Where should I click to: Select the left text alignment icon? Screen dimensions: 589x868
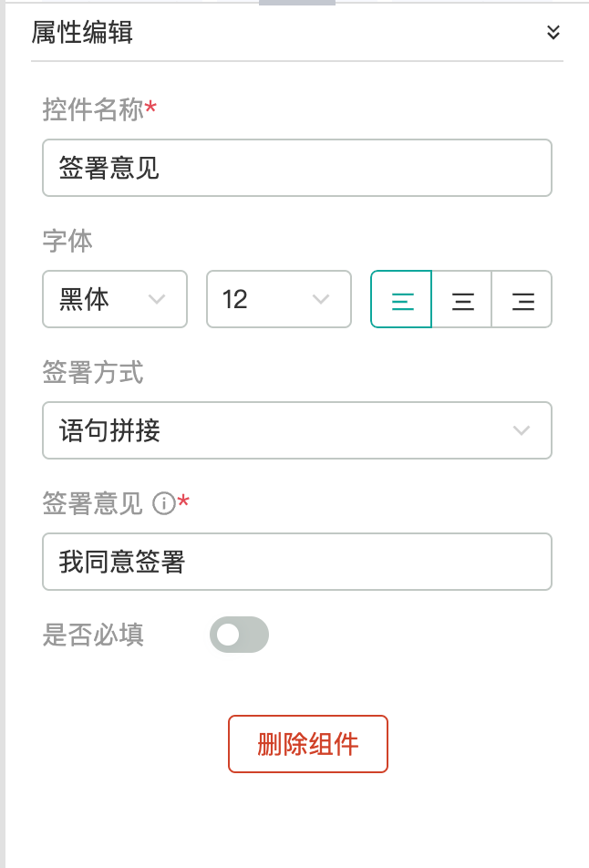pos(401,299)
